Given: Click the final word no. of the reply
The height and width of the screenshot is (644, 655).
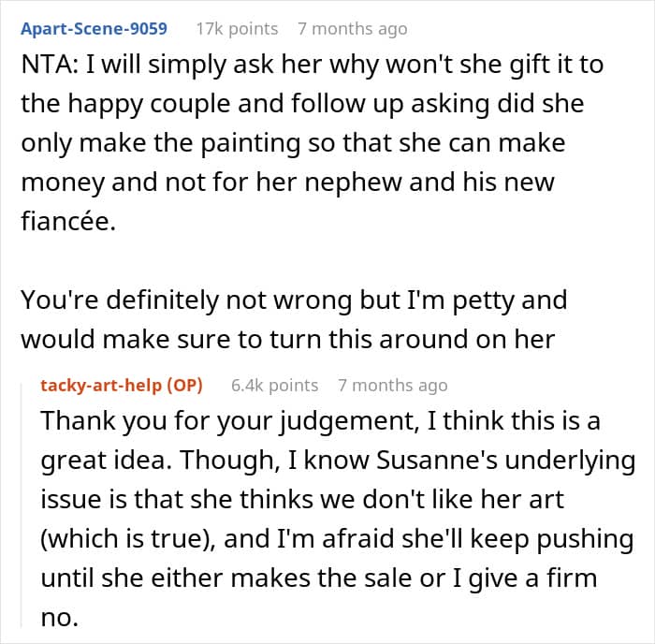Looking at the screenshot, I should coord(60,618).
